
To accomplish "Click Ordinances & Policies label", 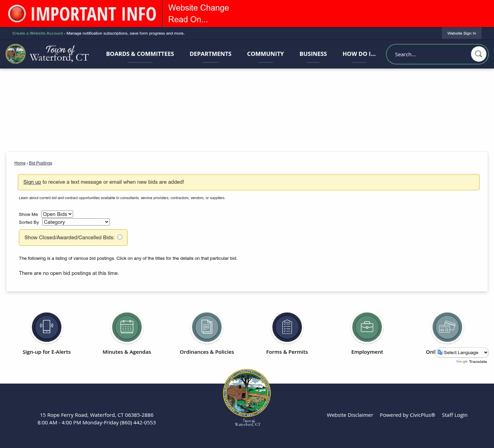I will (x=207, y=352).
